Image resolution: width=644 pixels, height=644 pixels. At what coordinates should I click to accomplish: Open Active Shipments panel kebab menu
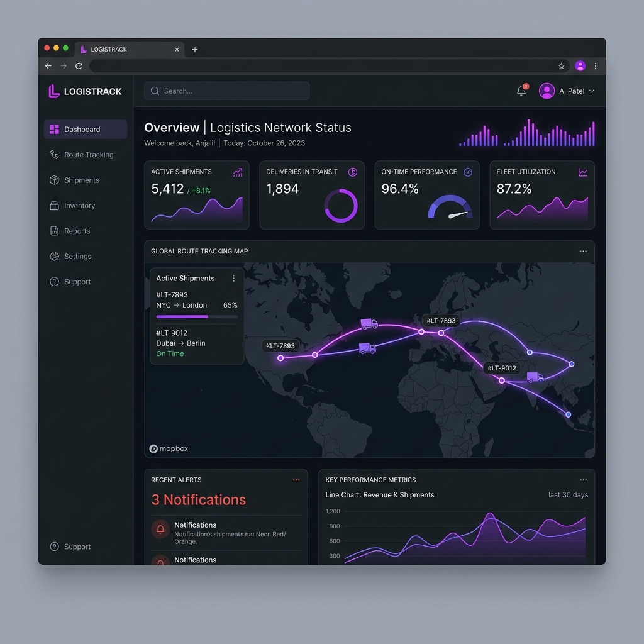234,279
